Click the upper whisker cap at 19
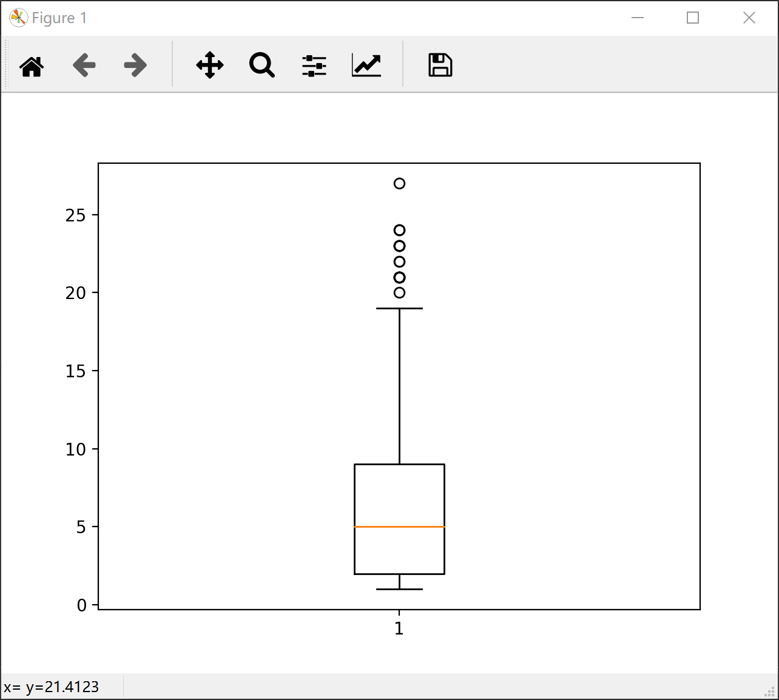The image size is (779, 700). (x=399, y=308)
